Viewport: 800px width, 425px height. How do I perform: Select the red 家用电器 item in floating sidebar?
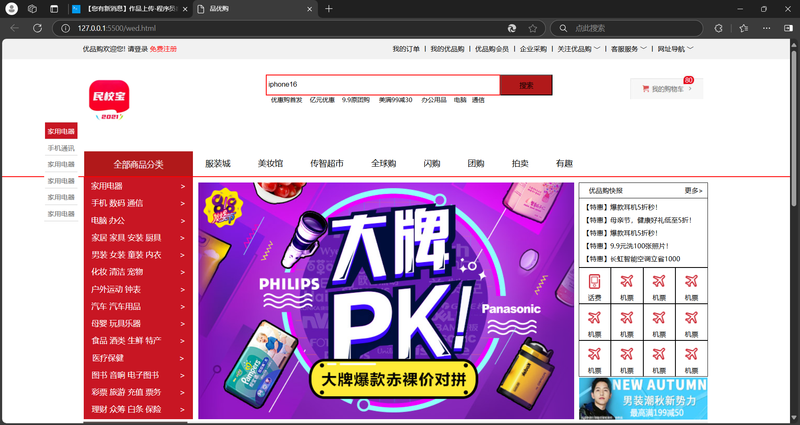tap(61, 131)
